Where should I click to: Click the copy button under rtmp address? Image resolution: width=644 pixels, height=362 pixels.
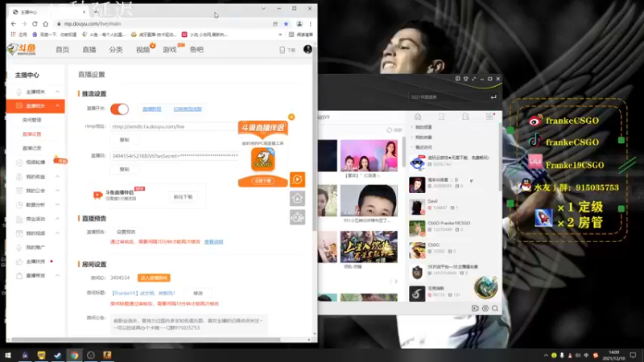(x=124, y=140)
